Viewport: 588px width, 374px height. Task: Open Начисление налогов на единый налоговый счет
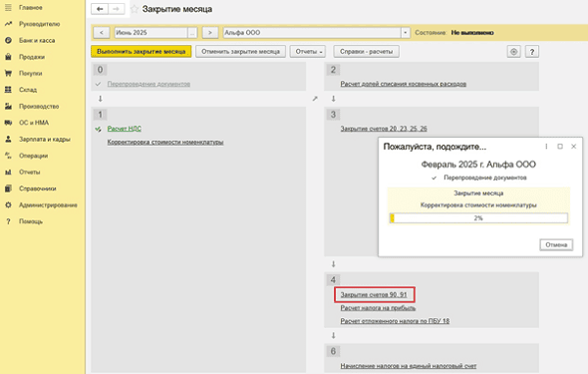click(x=409, y=366)
